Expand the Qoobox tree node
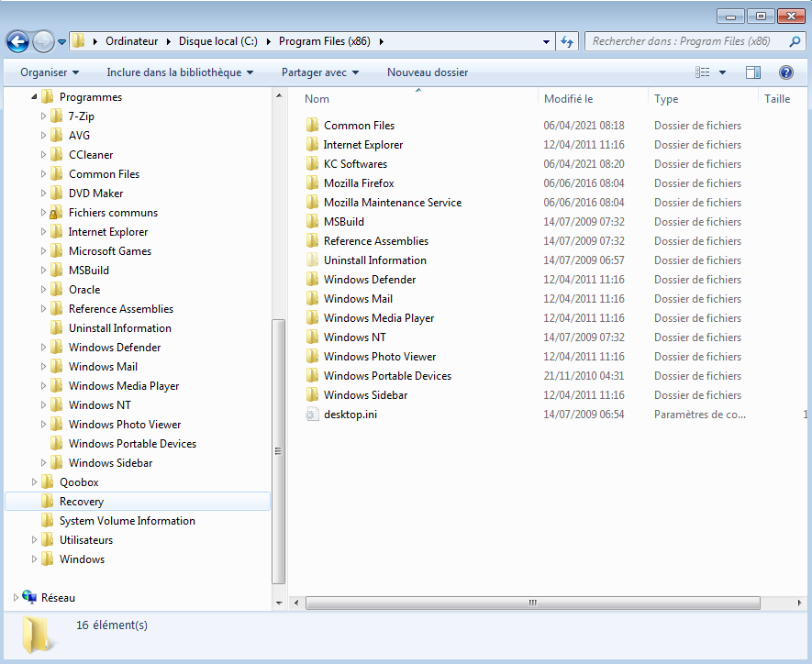 click(x=34, y=481)
